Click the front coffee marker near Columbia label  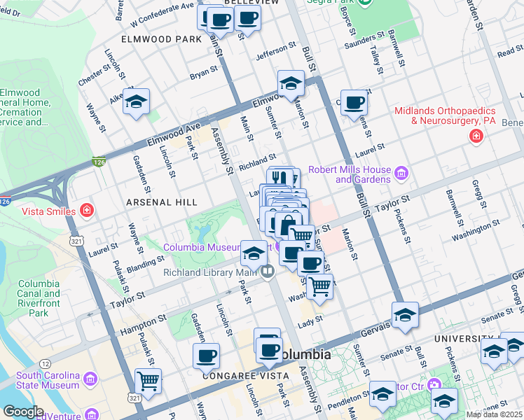coord(269,353)
